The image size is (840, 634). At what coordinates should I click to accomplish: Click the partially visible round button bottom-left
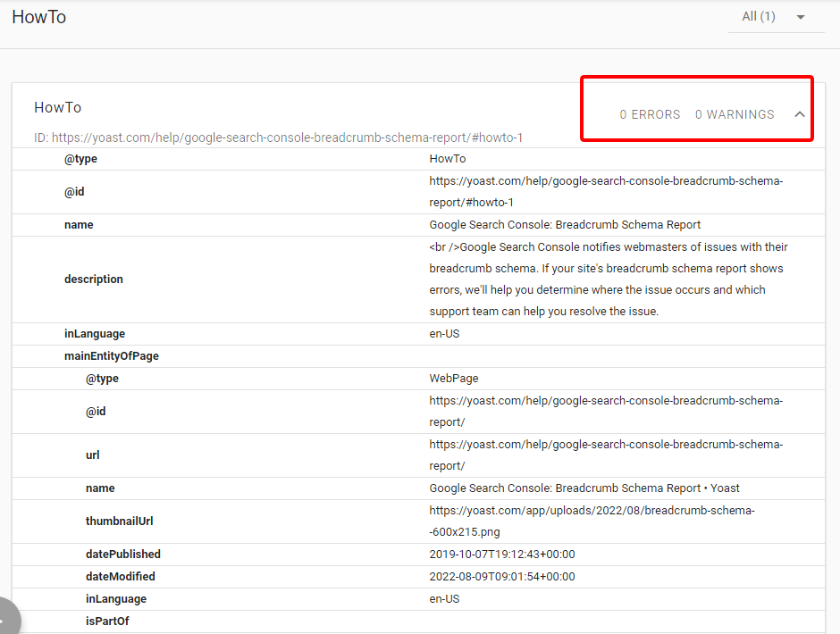coord(8,617)
